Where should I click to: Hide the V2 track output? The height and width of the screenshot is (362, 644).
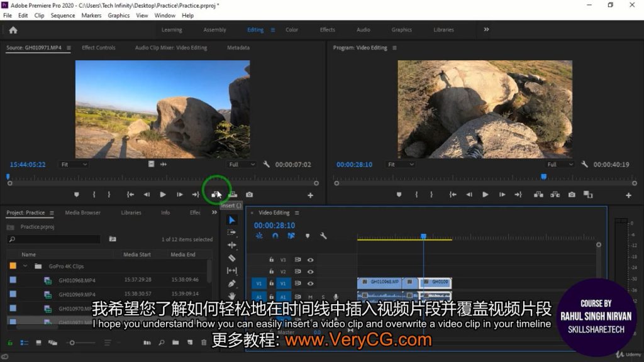pos(311,271)
